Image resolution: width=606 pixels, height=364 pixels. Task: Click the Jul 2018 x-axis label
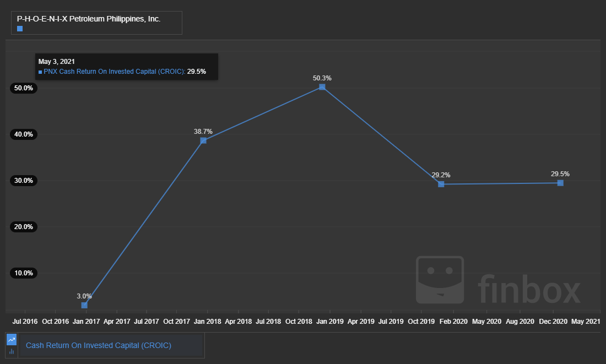tap(268, 322)
